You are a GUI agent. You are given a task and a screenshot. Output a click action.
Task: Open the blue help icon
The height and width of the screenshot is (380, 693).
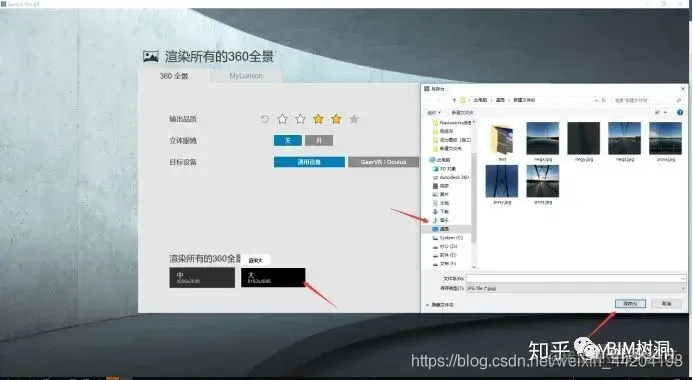[x=680, y=113]
